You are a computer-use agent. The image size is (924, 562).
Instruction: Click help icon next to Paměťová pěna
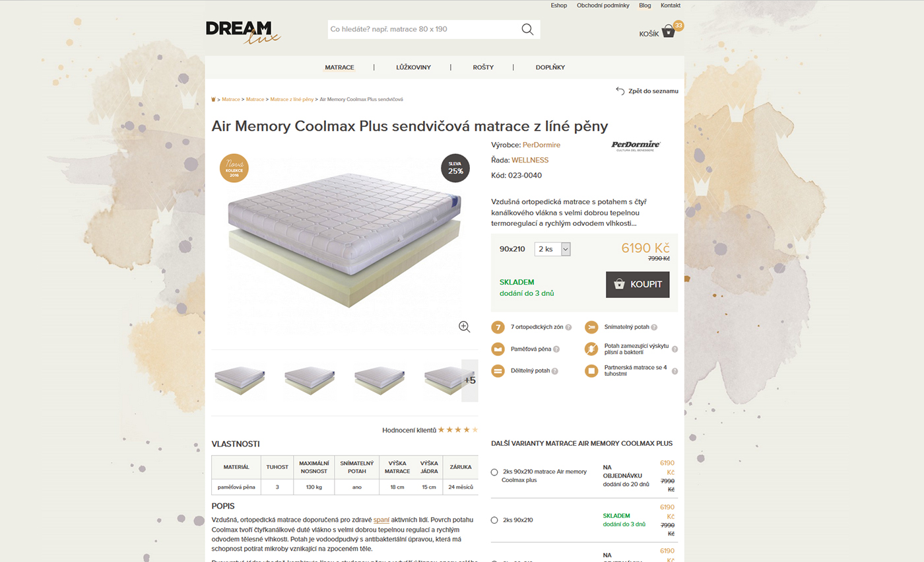point(556,349)
